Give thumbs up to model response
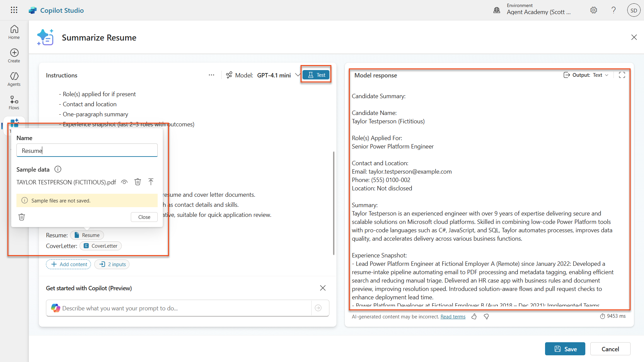This screenshot has width=644, height=362. [474, 316]
